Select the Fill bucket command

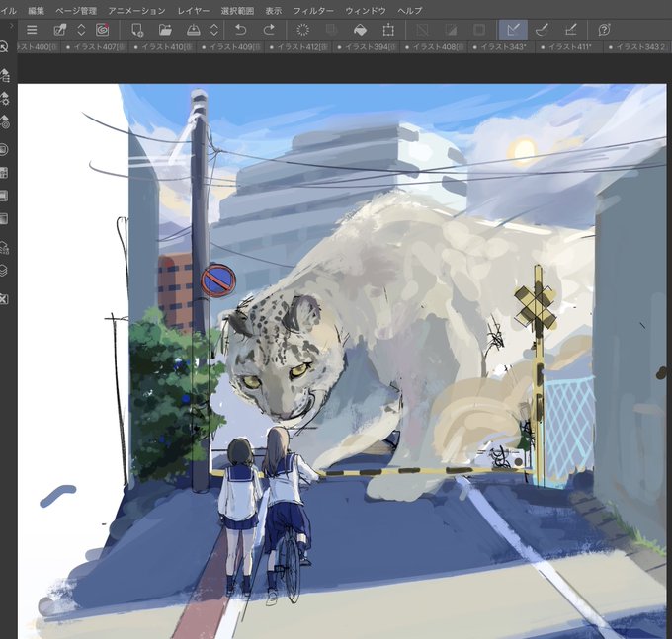point(360,30)
